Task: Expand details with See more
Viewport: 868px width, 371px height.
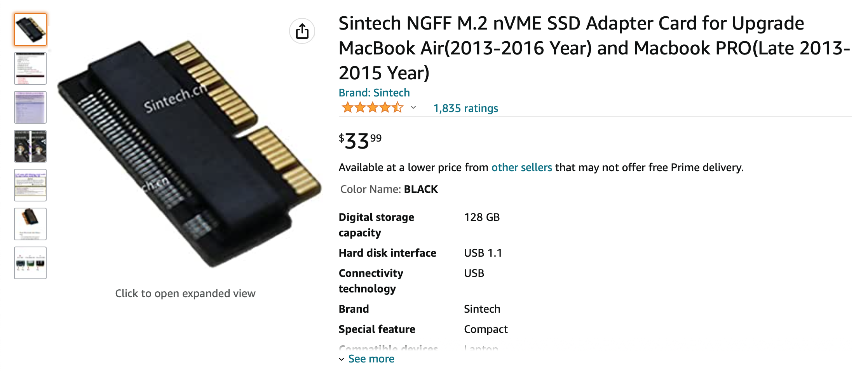Action: [x=371, y=359]
